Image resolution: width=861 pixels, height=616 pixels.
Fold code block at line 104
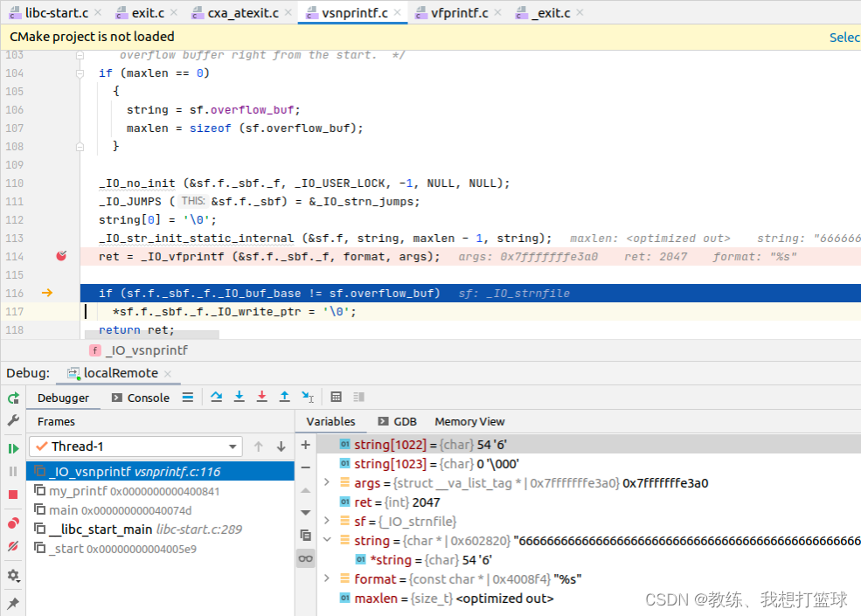coord(80,73)
